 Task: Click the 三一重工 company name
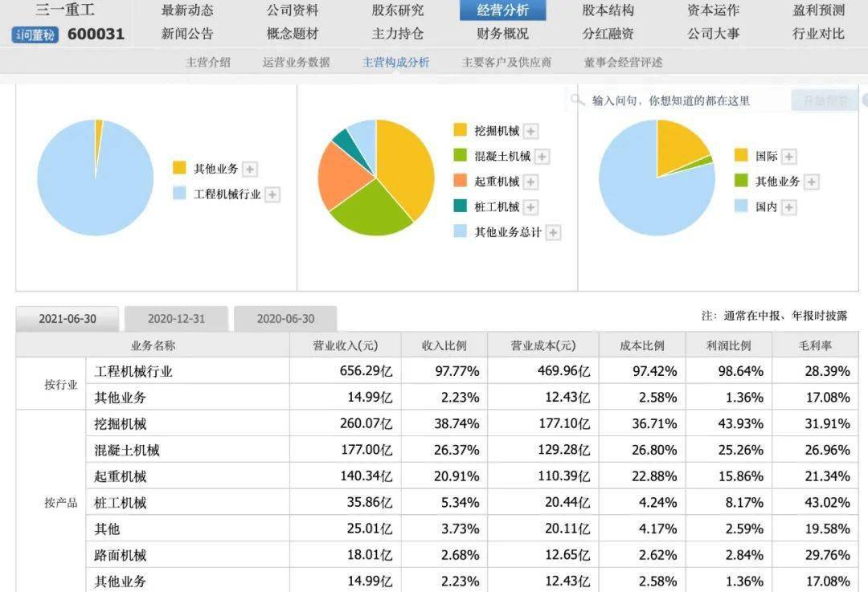[65, 10]
